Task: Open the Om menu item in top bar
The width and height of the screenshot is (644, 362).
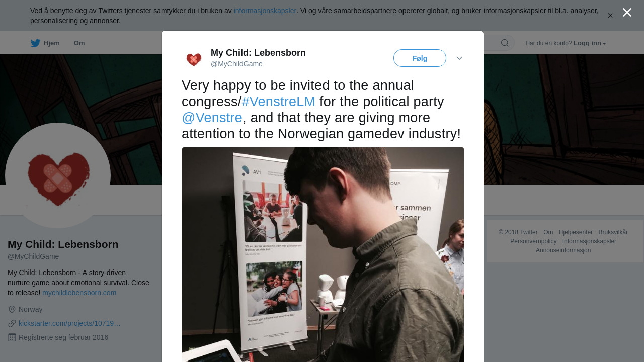Action: point(79,43)
